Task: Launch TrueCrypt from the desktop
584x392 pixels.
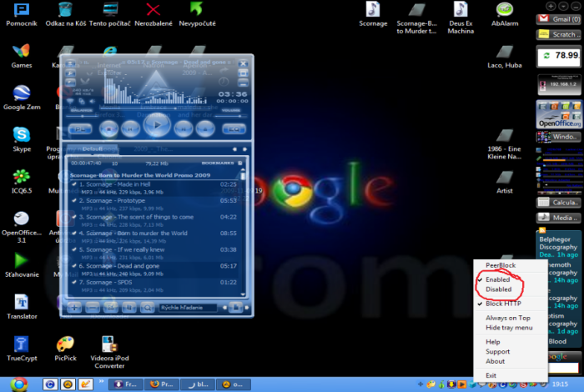Action: [x=22, y=349]
